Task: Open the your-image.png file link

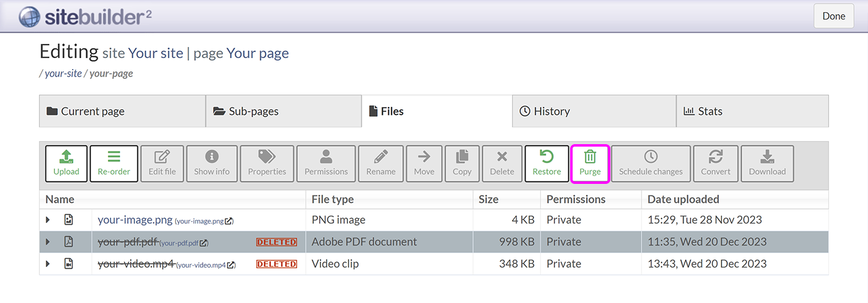Action: [135, 220]
